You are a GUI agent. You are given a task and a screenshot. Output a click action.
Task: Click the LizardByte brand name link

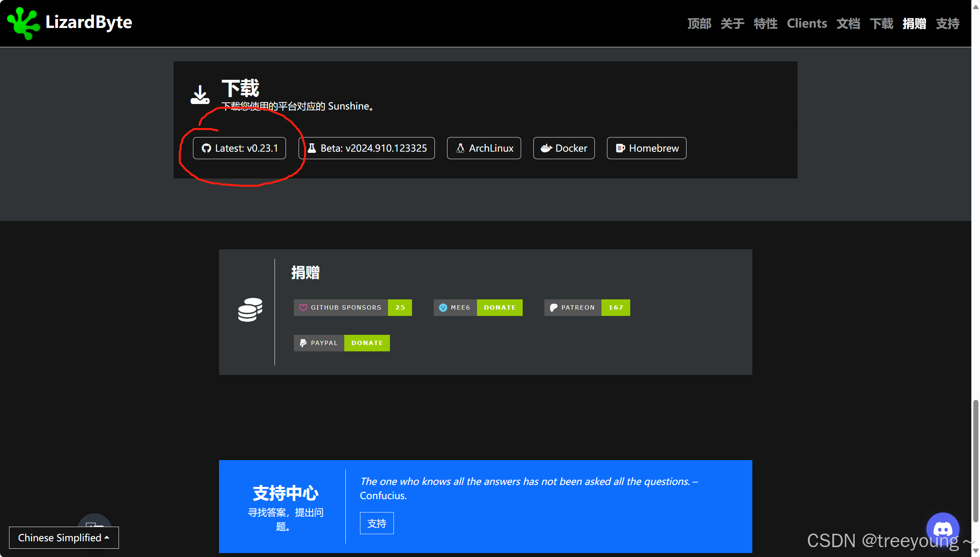[89, 22]
